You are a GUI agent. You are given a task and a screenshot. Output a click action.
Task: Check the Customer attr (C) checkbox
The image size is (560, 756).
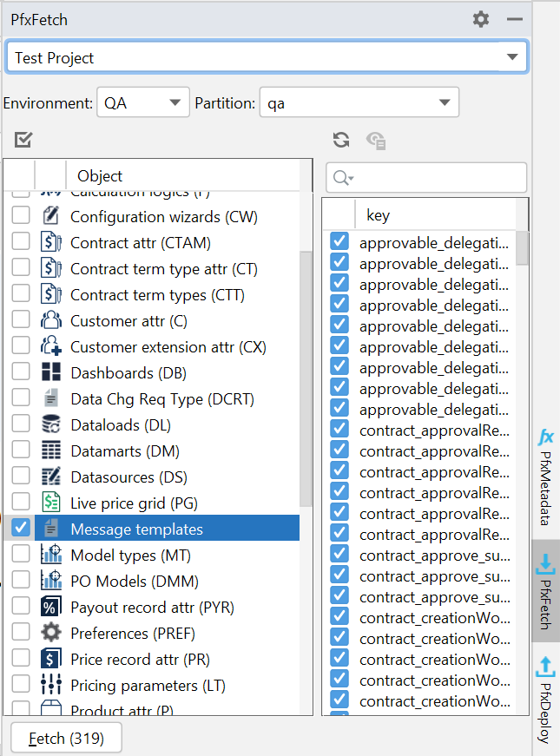[x=21, y=319]
